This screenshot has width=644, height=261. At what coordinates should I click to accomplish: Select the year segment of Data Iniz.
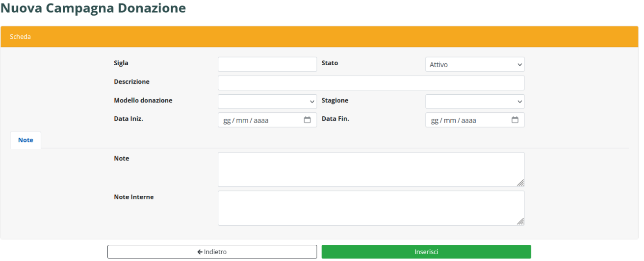point(261,121)
